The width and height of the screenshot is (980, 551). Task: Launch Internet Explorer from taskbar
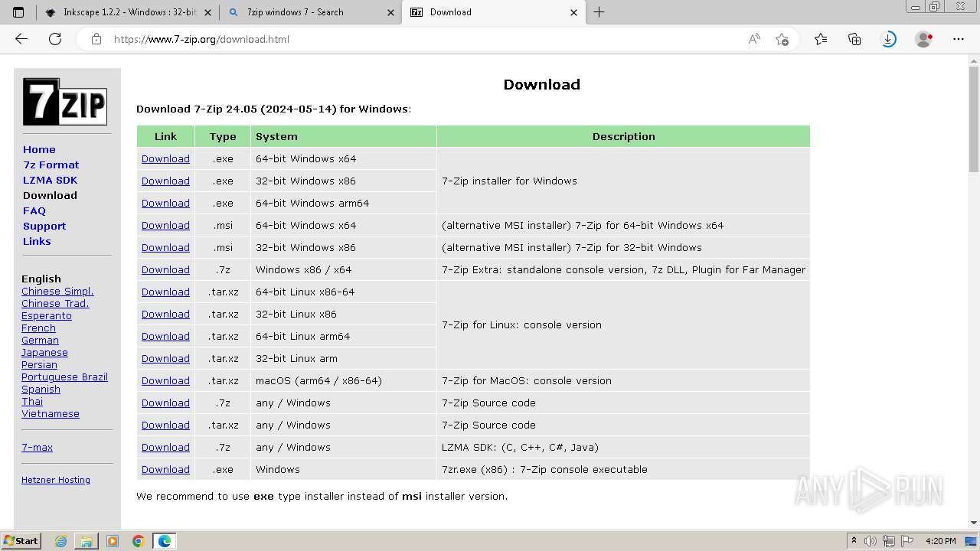click(x=61, y=541)
